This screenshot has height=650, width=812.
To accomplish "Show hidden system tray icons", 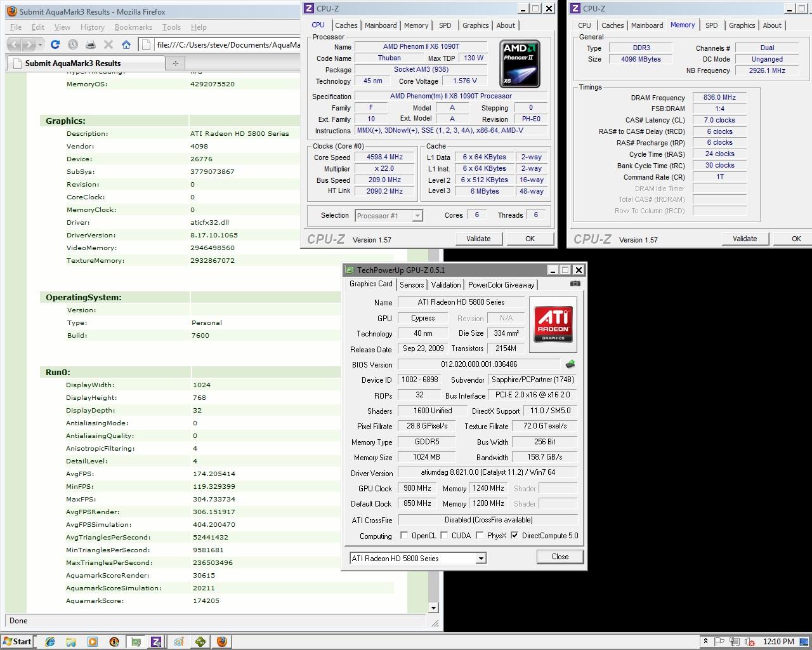I will (x=705, y=642).
